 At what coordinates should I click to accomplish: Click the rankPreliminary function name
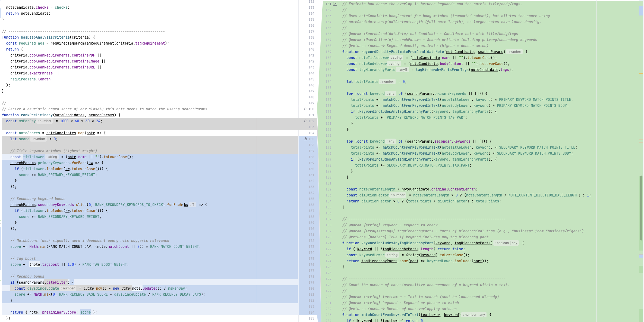[x=37, y=115]
